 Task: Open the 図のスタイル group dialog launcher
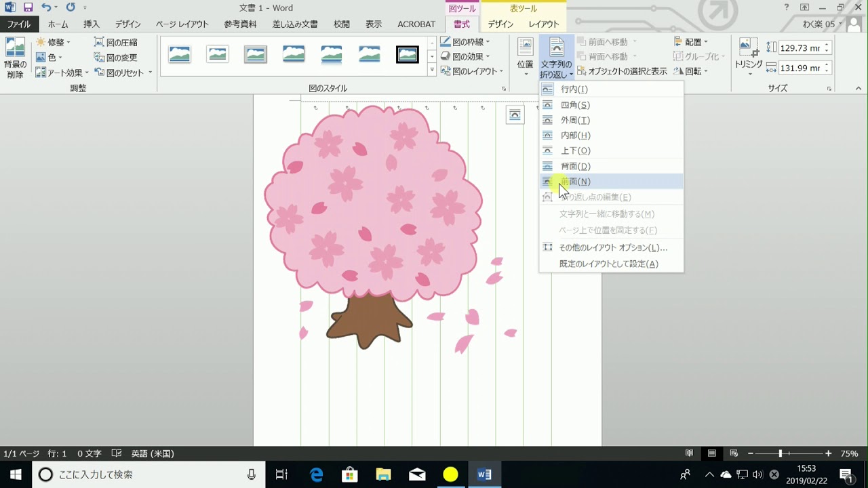click(503, 89)
